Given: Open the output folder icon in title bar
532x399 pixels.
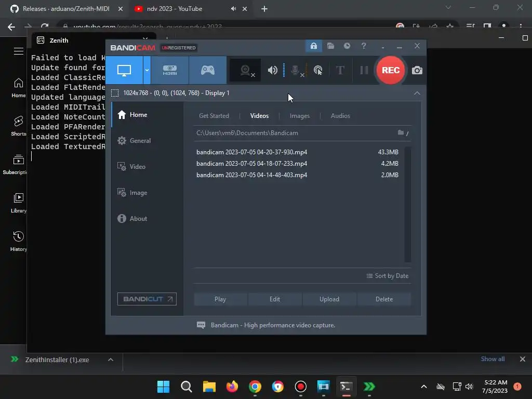Looking at the screenshot, I should coord(330,46).
